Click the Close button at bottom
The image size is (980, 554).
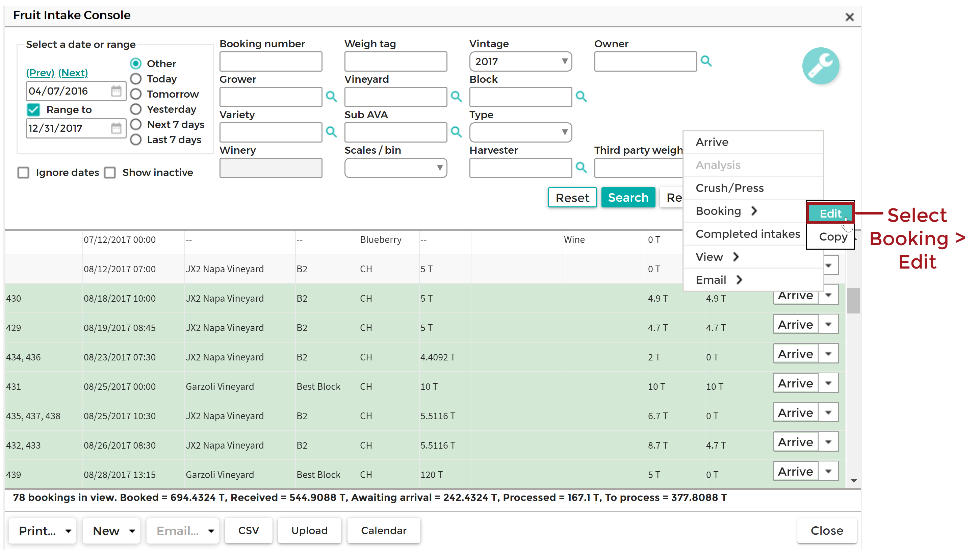[x=827, y=530]
